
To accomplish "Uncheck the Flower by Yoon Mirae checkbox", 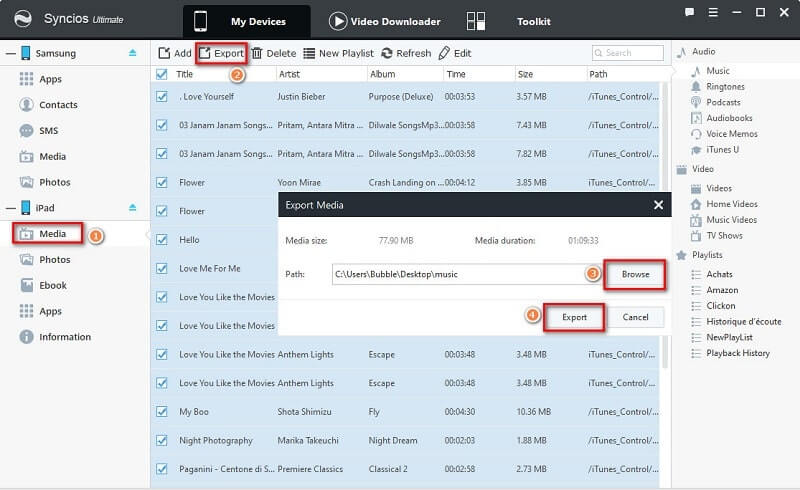I will click(x=162, y=182).
